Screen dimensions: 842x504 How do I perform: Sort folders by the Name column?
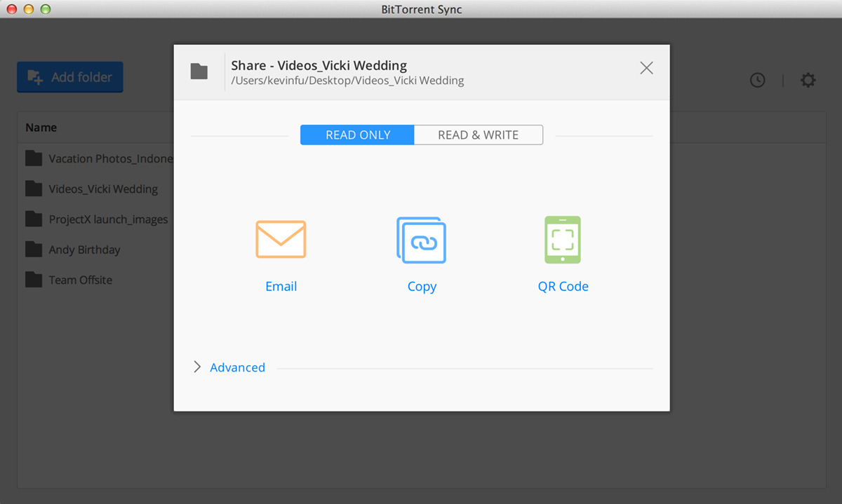(41, 128)
